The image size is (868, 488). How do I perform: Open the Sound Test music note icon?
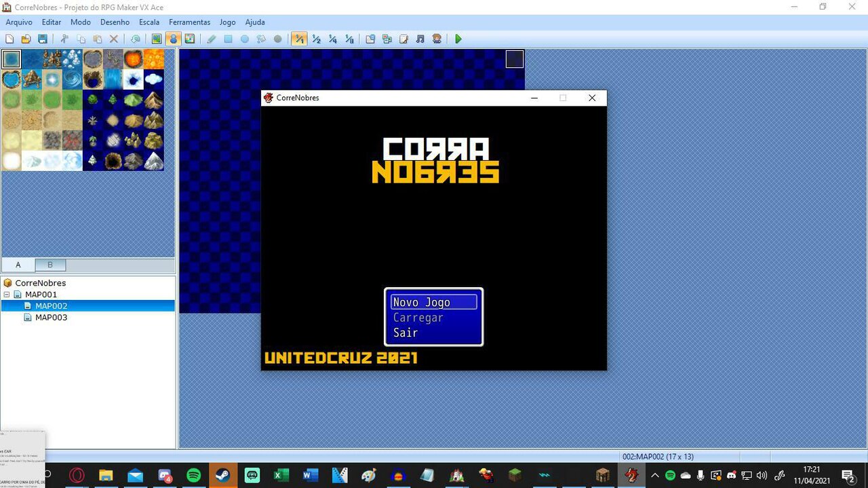click(420, 39)
